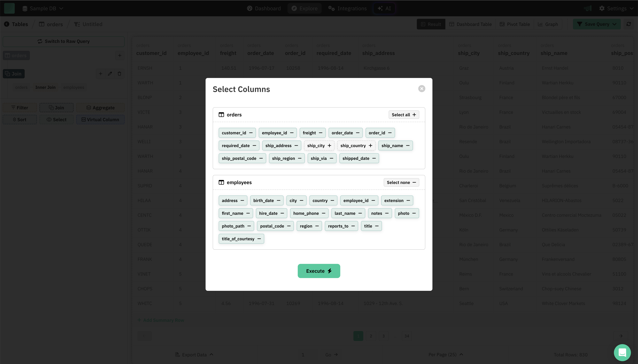Click the ship_address column header
This screenshot has width=638, height=364.
[378, 53]
